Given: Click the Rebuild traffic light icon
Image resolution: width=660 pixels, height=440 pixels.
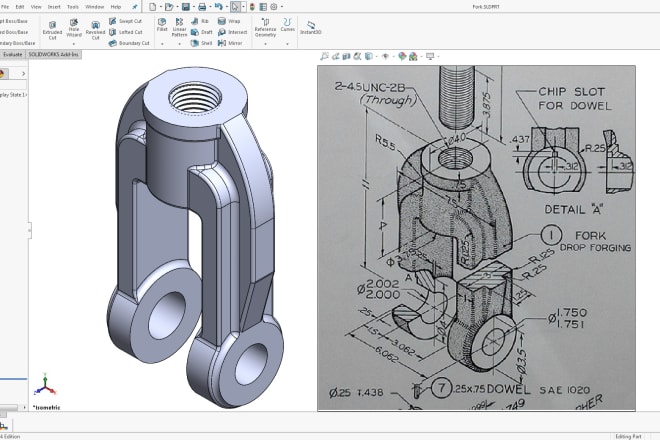Looking at the screenshot, I should pyautogui.click(x=252, y=7).
